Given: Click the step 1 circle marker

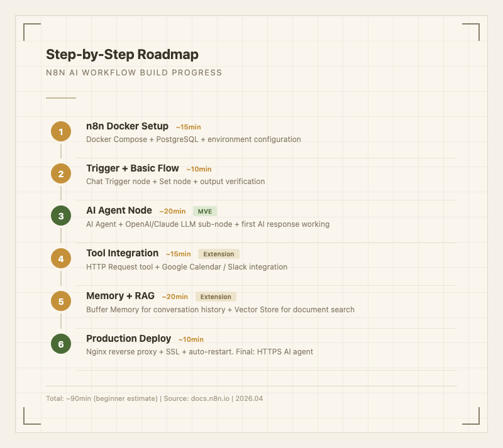Looking at the screenshot, I should coord(61,132).
